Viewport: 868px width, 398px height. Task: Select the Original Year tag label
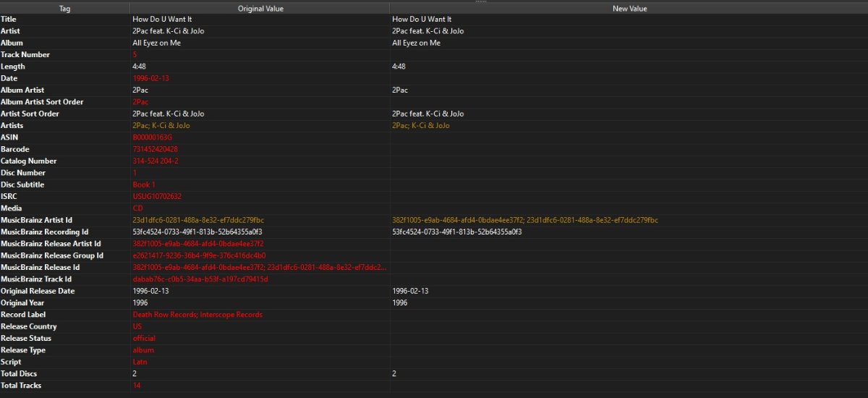(x=22, y=302)
